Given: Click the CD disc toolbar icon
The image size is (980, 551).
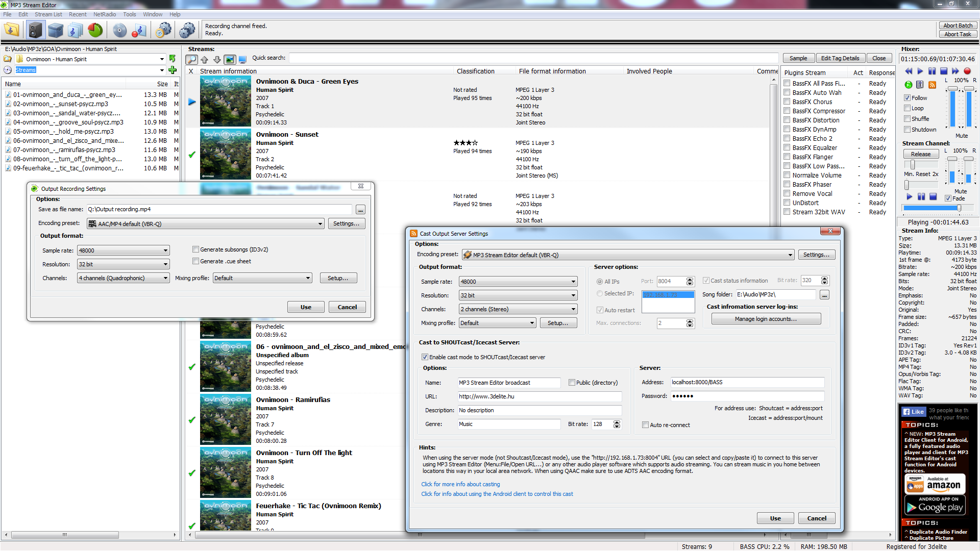Looking at the screenshot, I should point(119,30).
